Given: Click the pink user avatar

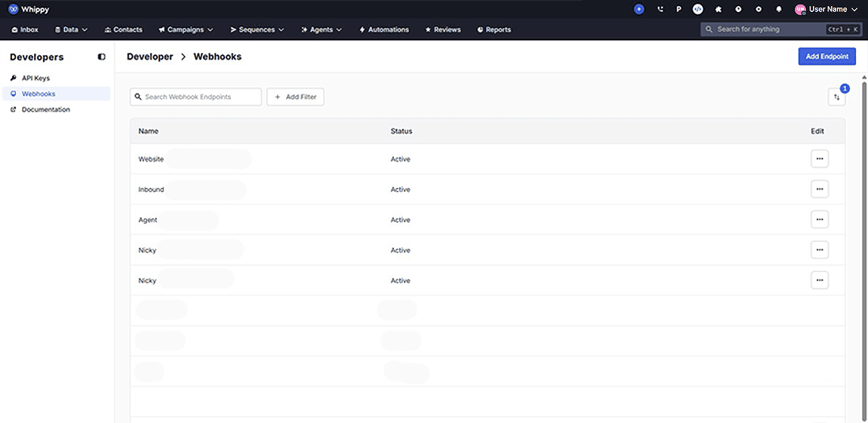Looking at the screenshot, I should pyautogui.click(x=800, y=9).
